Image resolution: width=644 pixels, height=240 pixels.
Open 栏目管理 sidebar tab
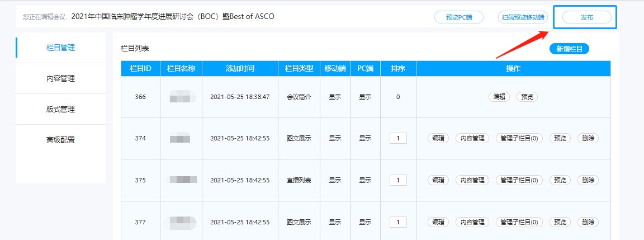[60, 48]
